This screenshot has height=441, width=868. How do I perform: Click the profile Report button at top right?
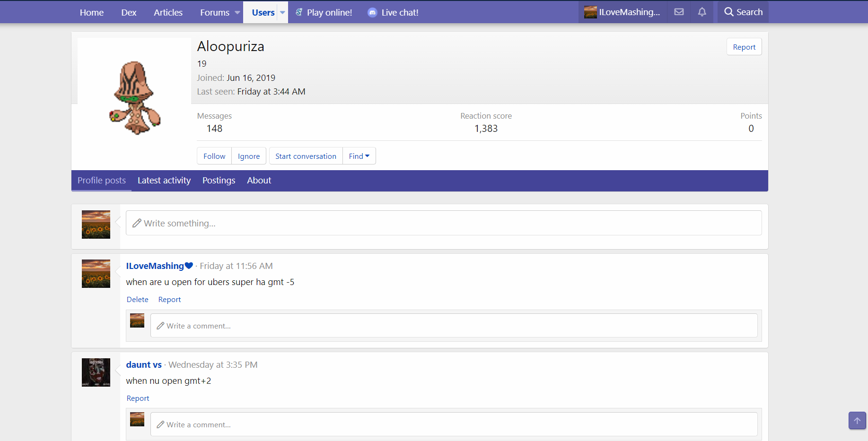pyautogui.click(x=744, y=47)
